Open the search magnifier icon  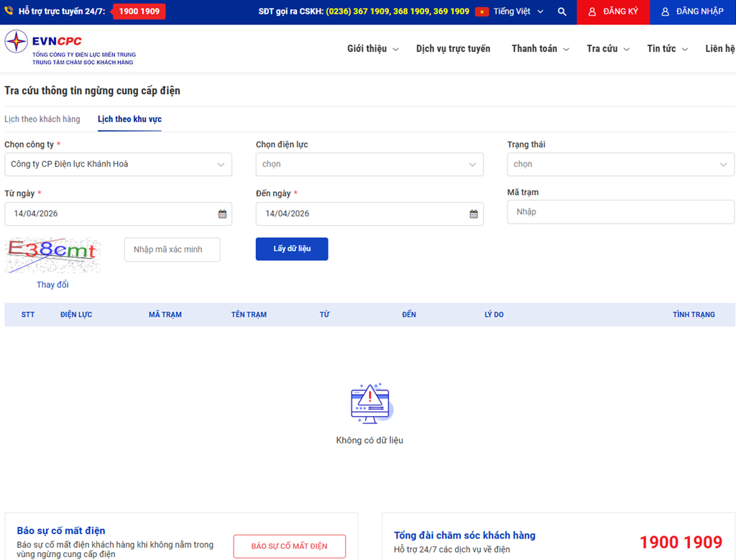tap(562, 12)
